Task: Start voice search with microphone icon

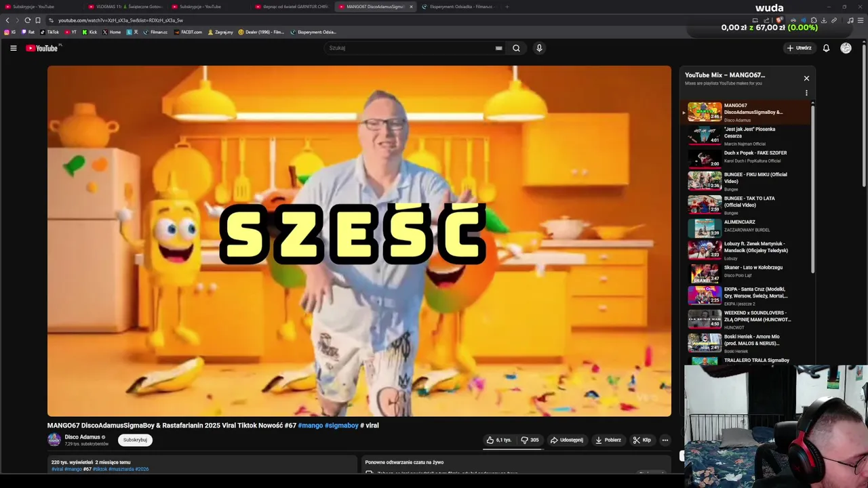Action: (539, 48)
